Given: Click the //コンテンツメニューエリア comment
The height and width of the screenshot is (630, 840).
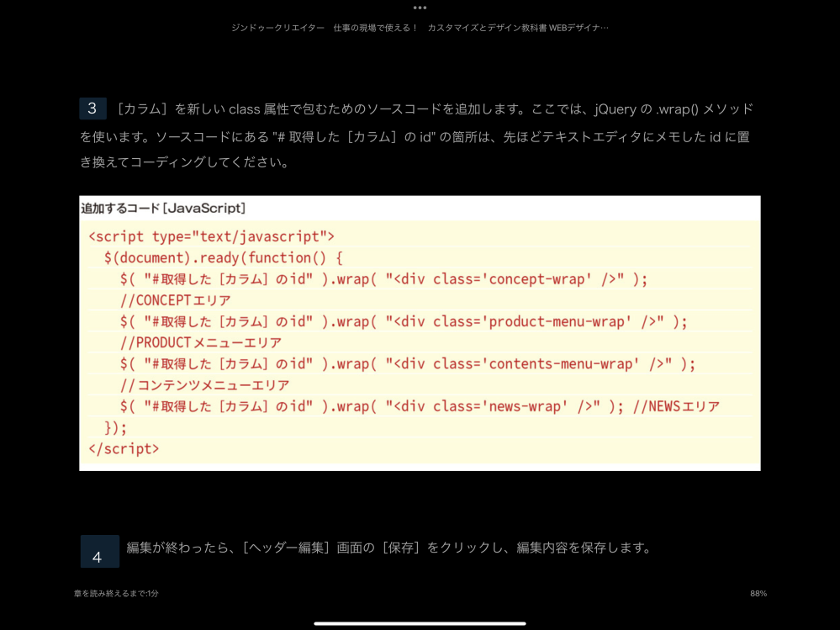Looking at the screenshot, I should [204, 385].
